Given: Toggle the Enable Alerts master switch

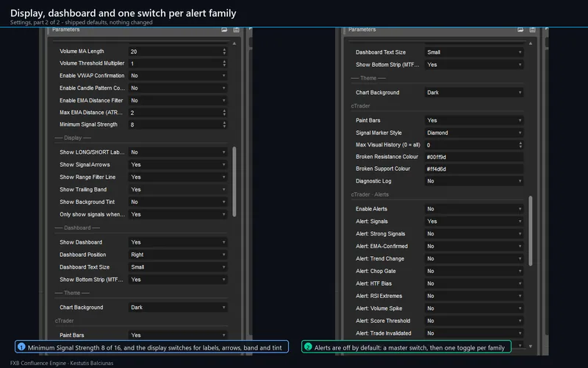Looking at the screenshot, I should point(474,209).
